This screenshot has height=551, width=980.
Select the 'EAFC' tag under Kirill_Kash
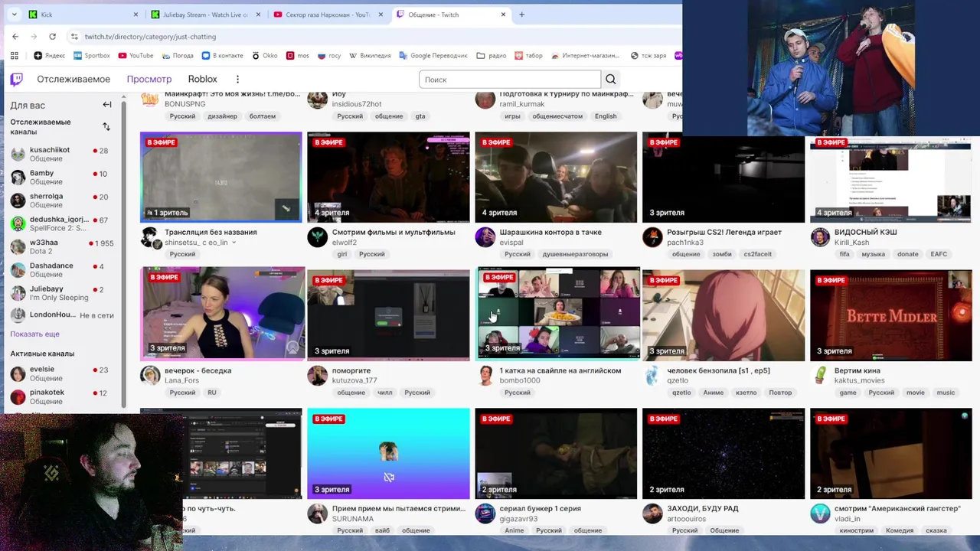pos(939,254)
